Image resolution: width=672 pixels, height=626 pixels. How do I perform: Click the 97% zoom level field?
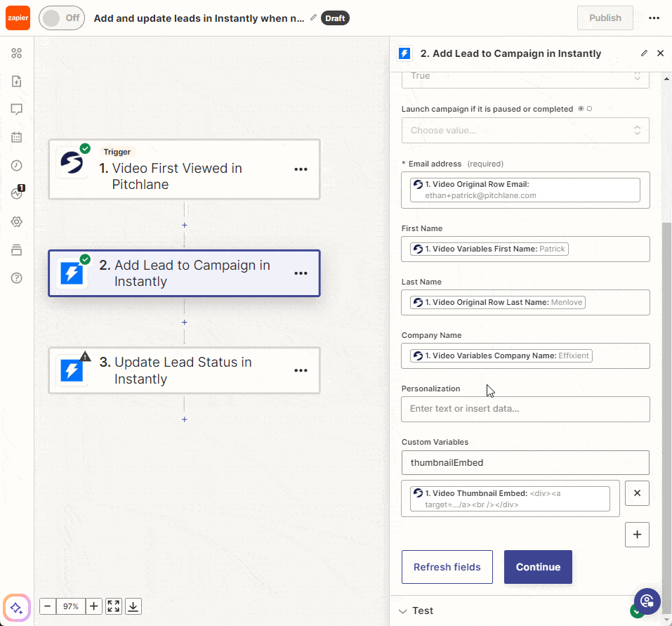[x=71, y=606]
